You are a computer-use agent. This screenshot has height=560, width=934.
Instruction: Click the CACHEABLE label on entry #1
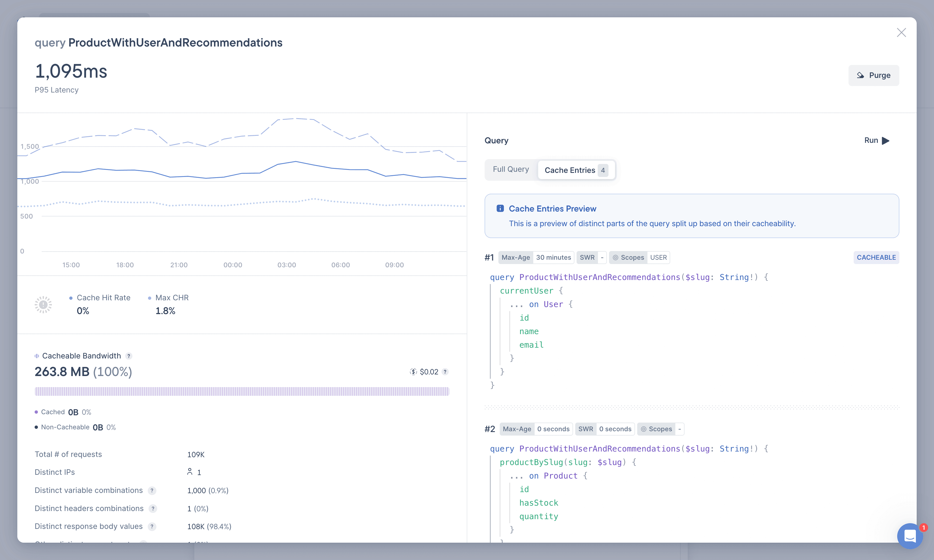[876, 257]
